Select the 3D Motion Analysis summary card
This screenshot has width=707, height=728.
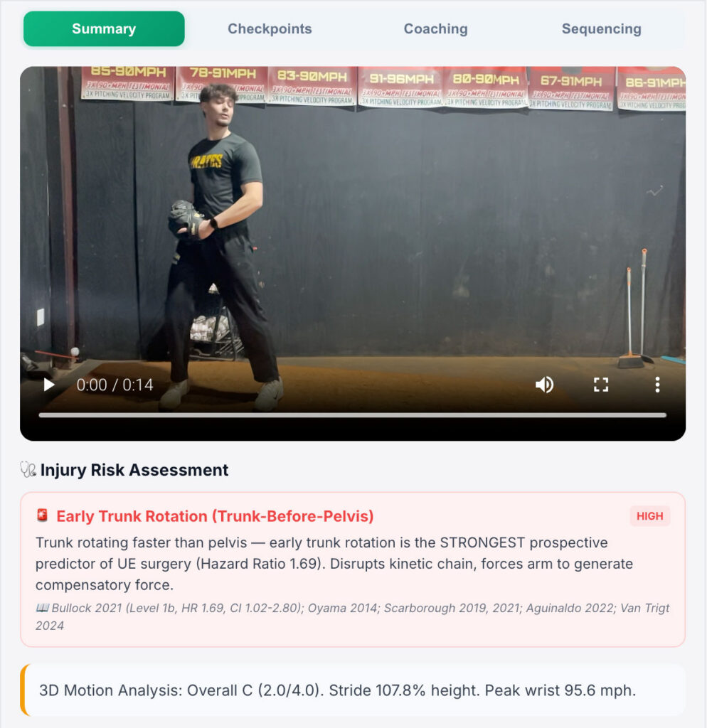pos(353,690)
